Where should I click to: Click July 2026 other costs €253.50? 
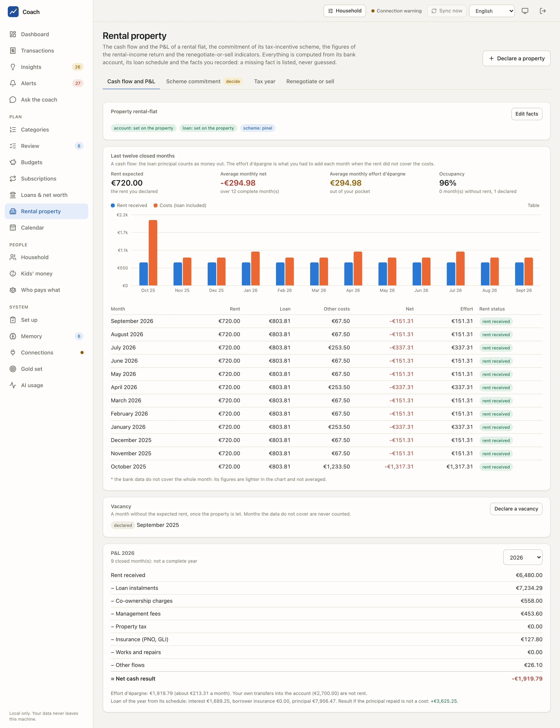click(339, 348)
